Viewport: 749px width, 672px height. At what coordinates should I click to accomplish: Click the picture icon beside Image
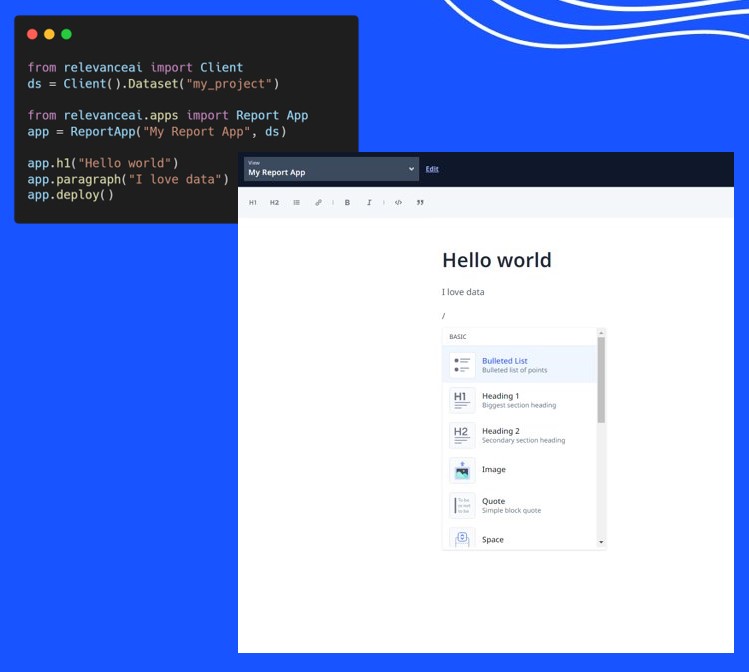462,470
